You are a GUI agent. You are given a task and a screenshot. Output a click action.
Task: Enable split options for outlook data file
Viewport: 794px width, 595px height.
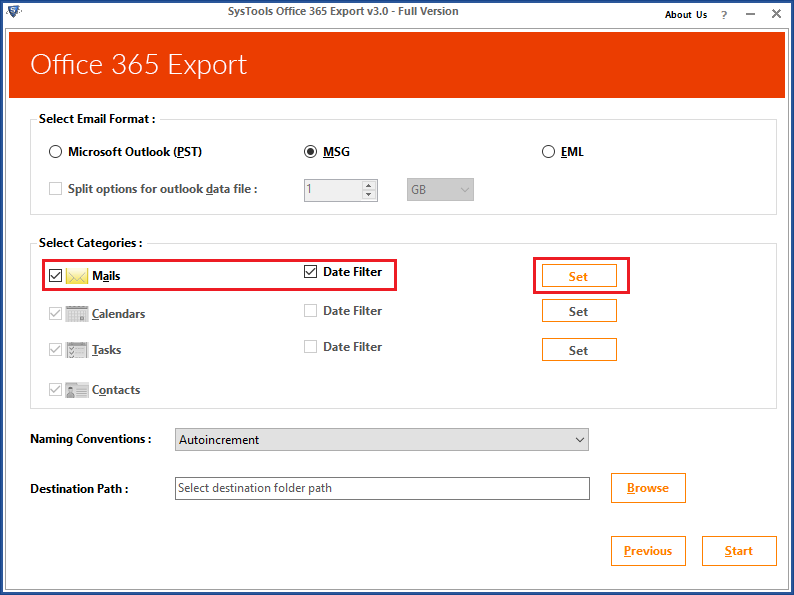point(55,189)
